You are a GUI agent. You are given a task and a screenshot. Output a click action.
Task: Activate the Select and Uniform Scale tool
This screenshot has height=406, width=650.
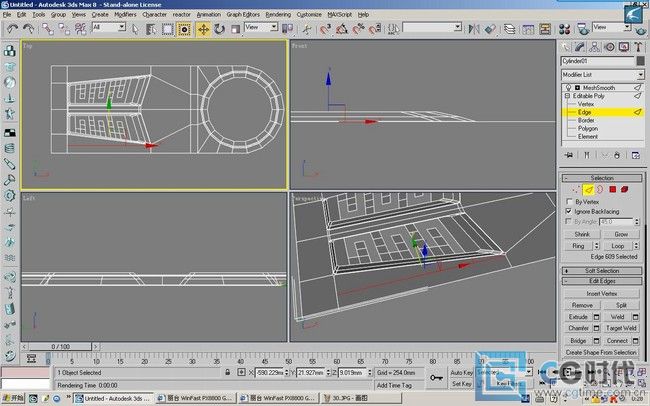pyautogui.click(x=235, y=29)
